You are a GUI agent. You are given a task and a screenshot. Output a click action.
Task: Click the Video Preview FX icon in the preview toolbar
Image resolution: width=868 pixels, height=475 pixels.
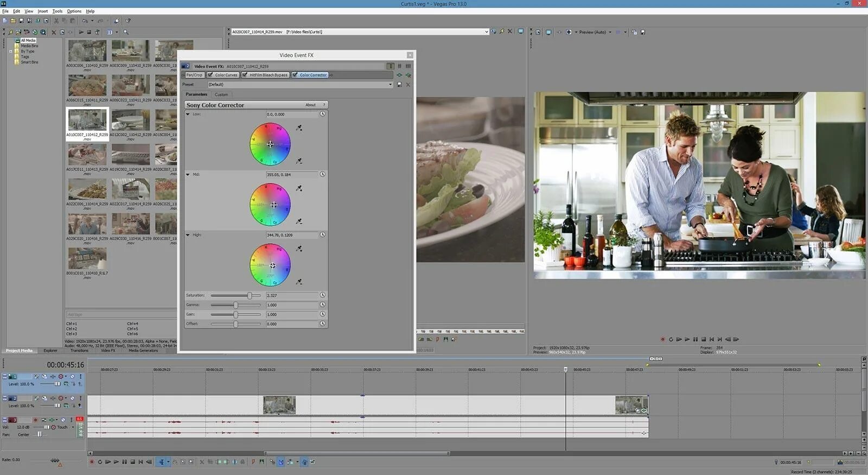[559, 32]
